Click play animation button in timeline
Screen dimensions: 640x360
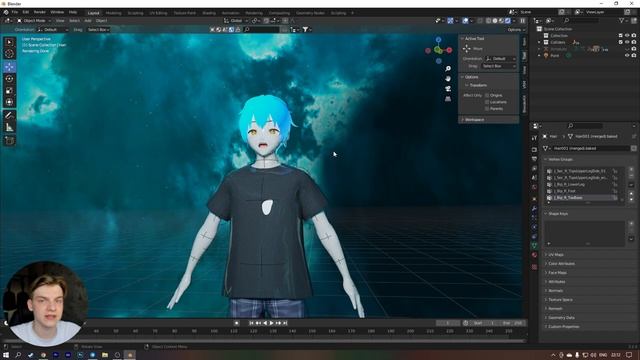tap(271, 323)
